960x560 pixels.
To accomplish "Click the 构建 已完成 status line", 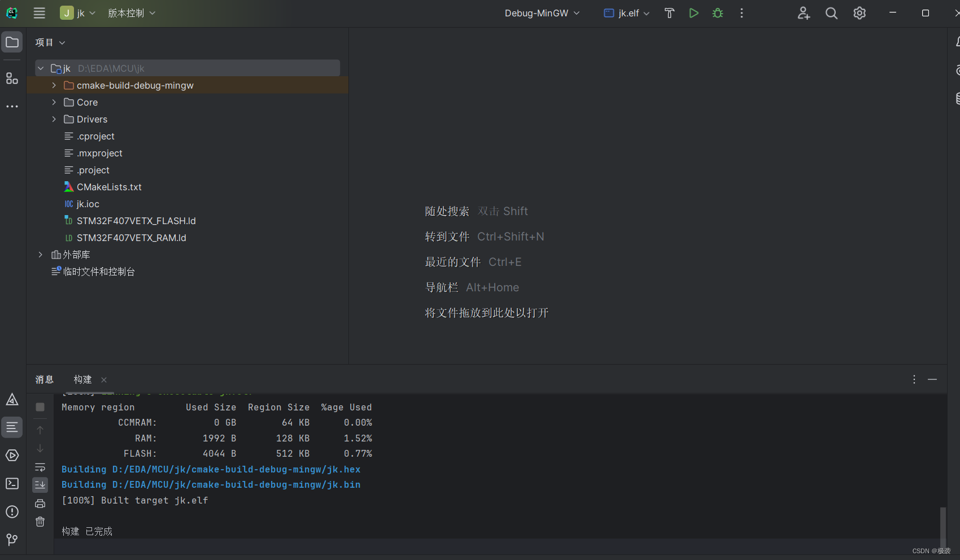I will tap(87, 531).
